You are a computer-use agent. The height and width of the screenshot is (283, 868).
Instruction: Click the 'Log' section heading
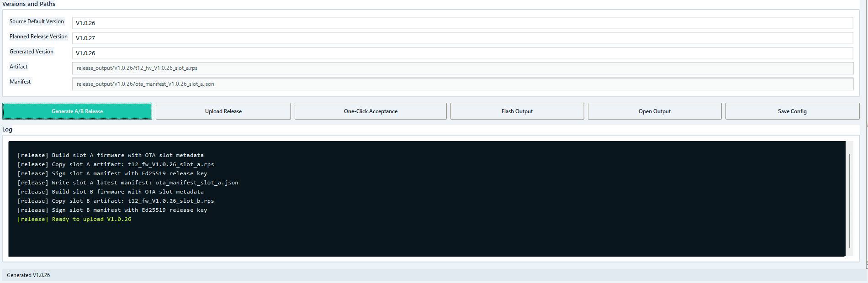pos(7,130)
